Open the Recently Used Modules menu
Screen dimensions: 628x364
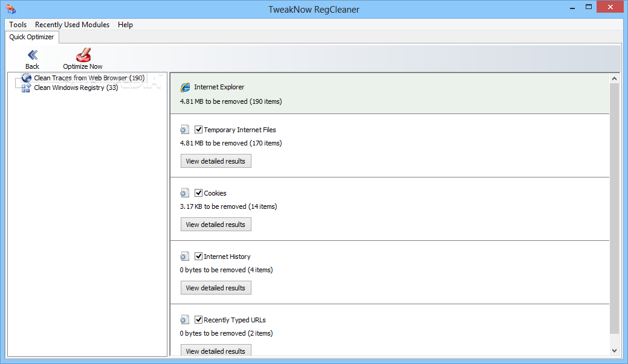tap(72, 25)
